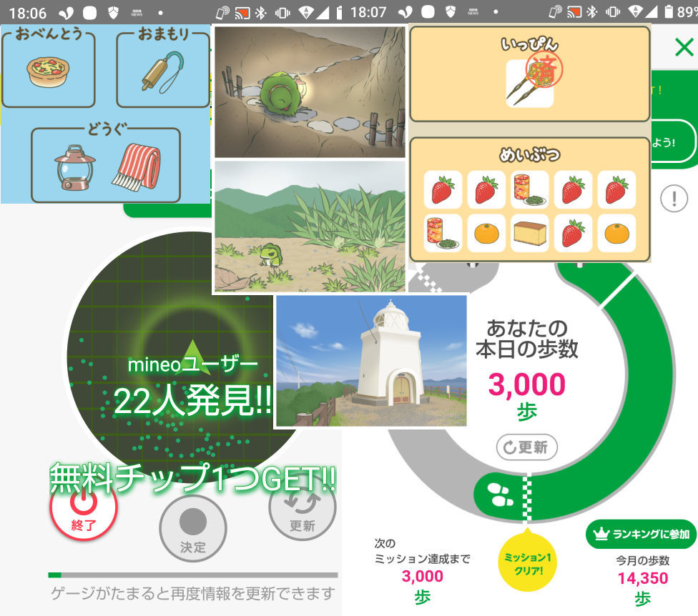Tap the 更新 button under today's step count

[526, 447]
